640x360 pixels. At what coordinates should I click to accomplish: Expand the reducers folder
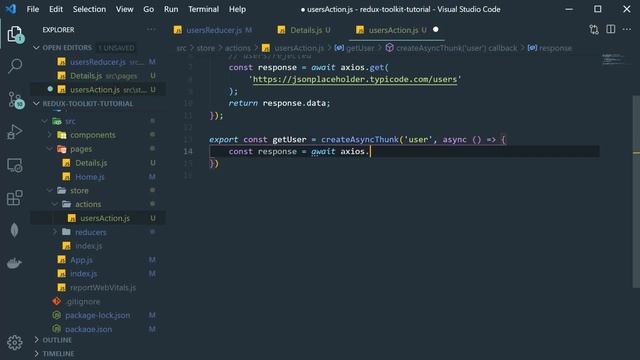[x=55, y=232]
